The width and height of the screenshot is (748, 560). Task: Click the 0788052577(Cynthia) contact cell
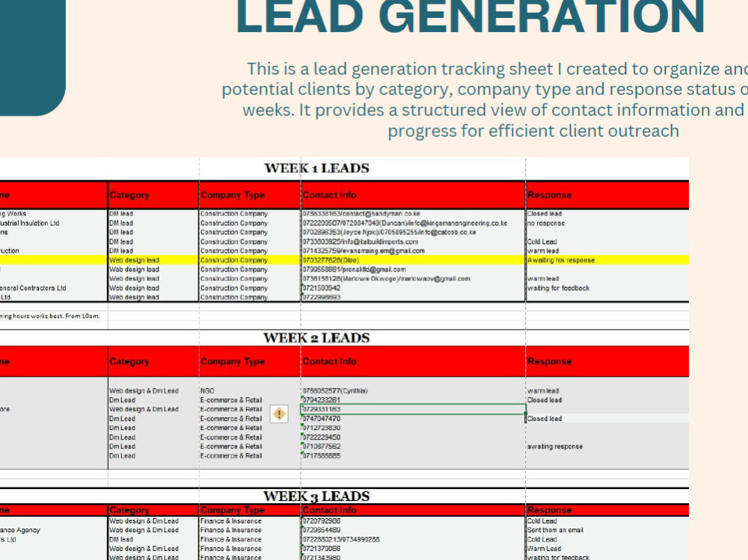coord(413,391)
